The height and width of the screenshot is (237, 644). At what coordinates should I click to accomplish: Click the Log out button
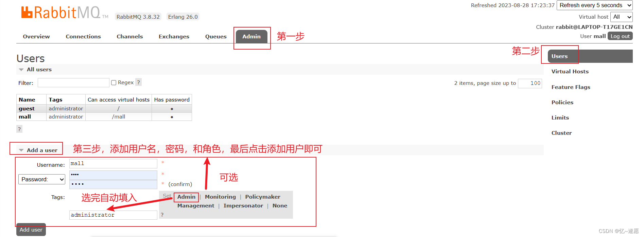click(x=620, y=36)
